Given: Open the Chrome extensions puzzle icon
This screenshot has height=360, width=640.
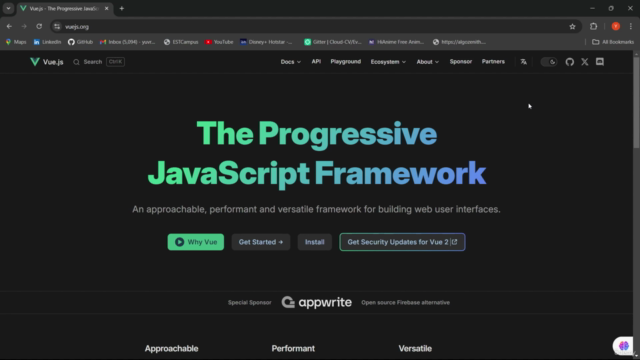Looking at the screenshot, I should tap(593, 27).
